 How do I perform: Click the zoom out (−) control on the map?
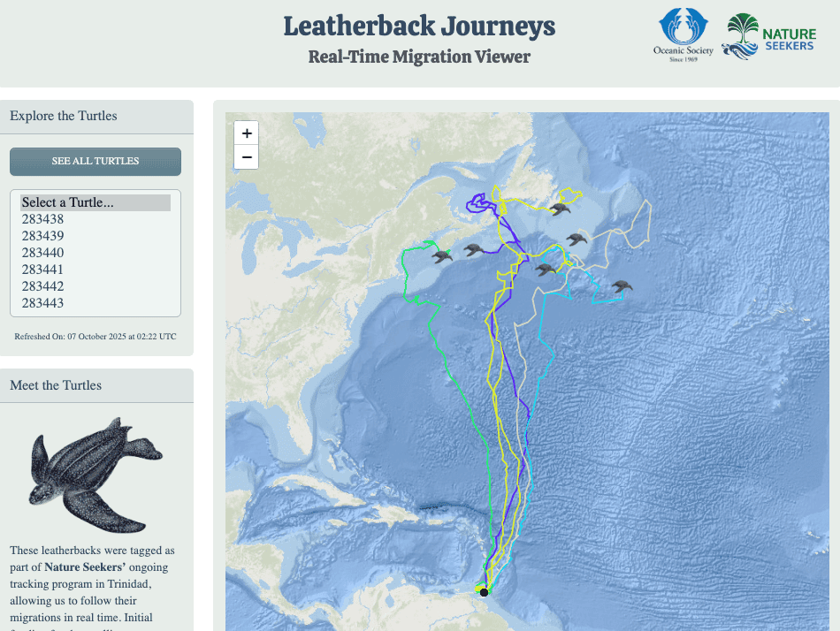pos(246,156)
